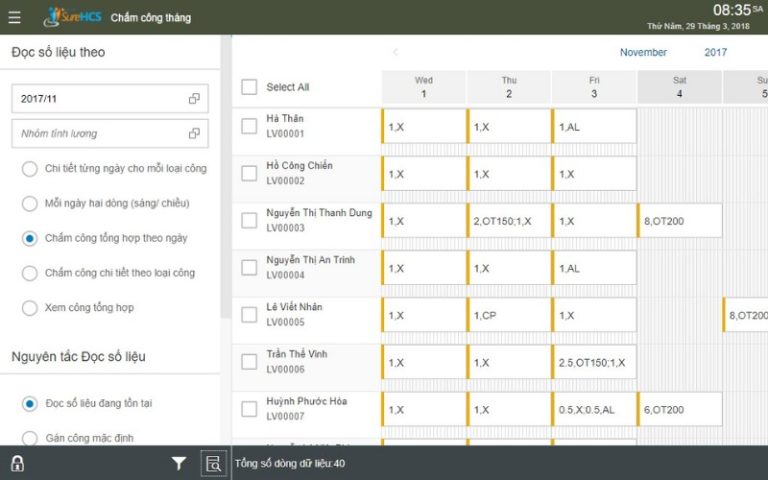Select 'Chi tiết từng ngày' radio option
This screenshot has width=768, height=480.
pos(30,169)
